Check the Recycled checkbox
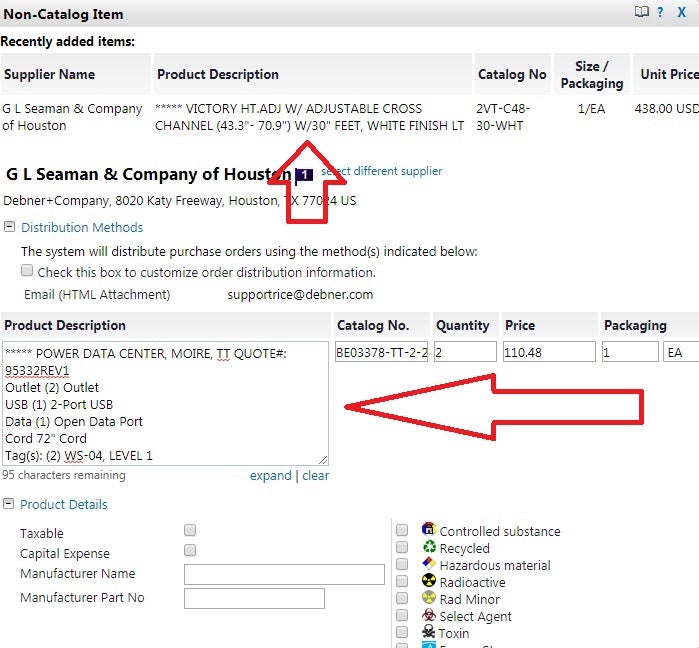The image size is (699, 648). point(402,547)
